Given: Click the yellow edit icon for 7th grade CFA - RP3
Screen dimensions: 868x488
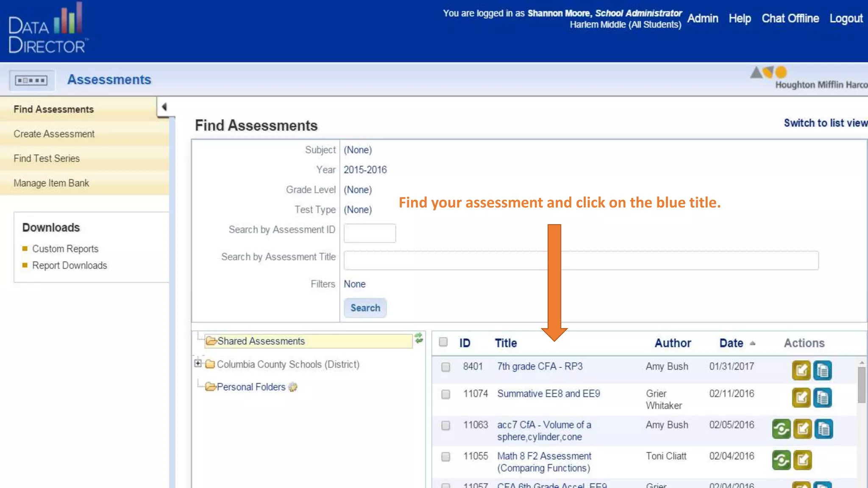Looking at the screenshot, I should (801, 370).
